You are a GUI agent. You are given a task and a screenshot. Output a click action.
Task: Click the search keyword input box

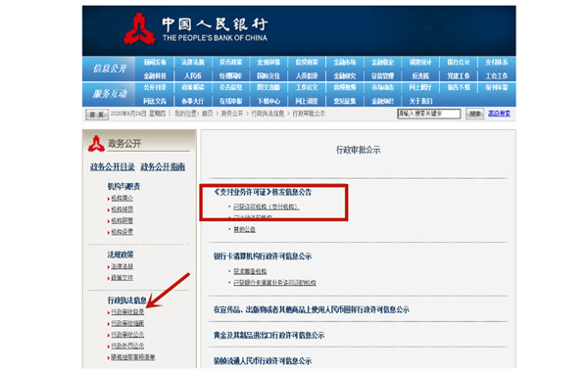(x=428, y=114)
